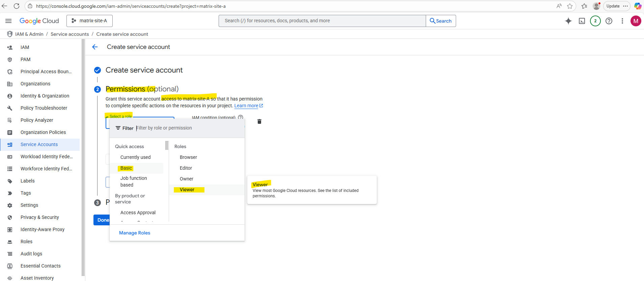Open the Job function based category
The height and width of the screenshot is (281, 644).
134,181
